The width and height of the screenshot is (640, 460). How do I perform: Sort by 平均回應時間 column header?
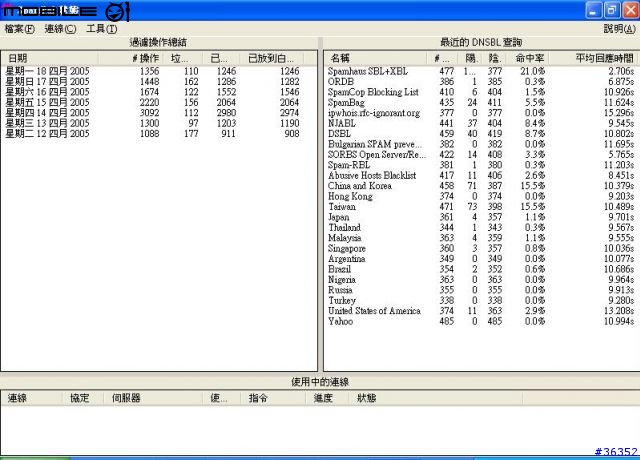coord(594,58)
